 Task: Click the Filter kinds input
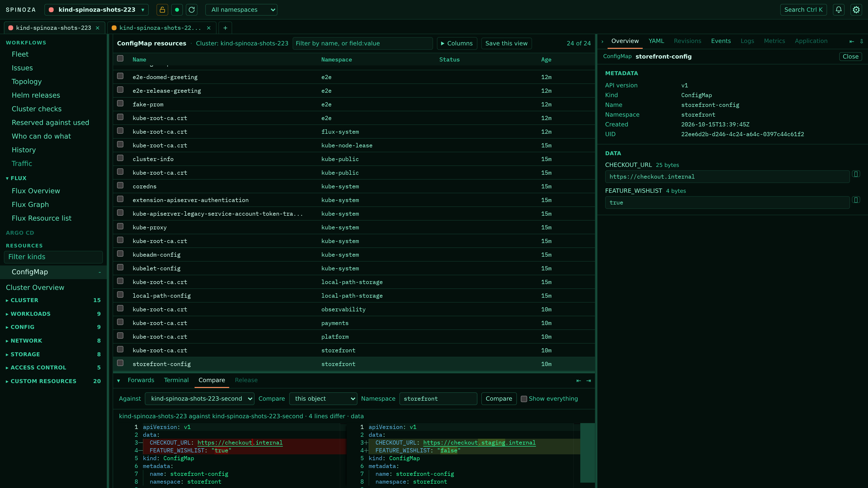tap(53, 257)
